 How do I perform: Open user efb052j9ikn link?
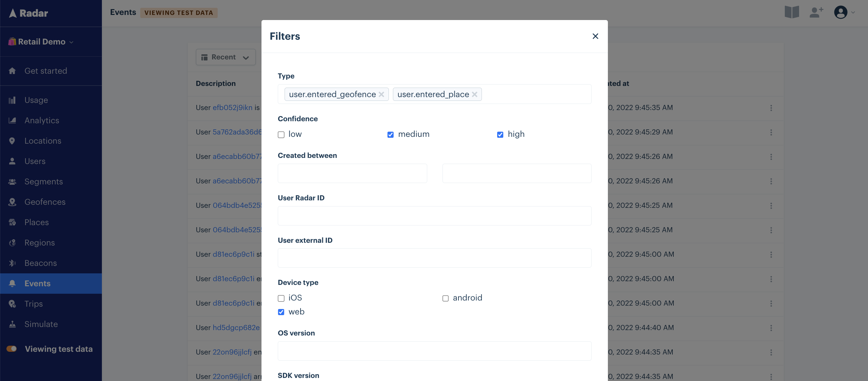click(232, 108)
